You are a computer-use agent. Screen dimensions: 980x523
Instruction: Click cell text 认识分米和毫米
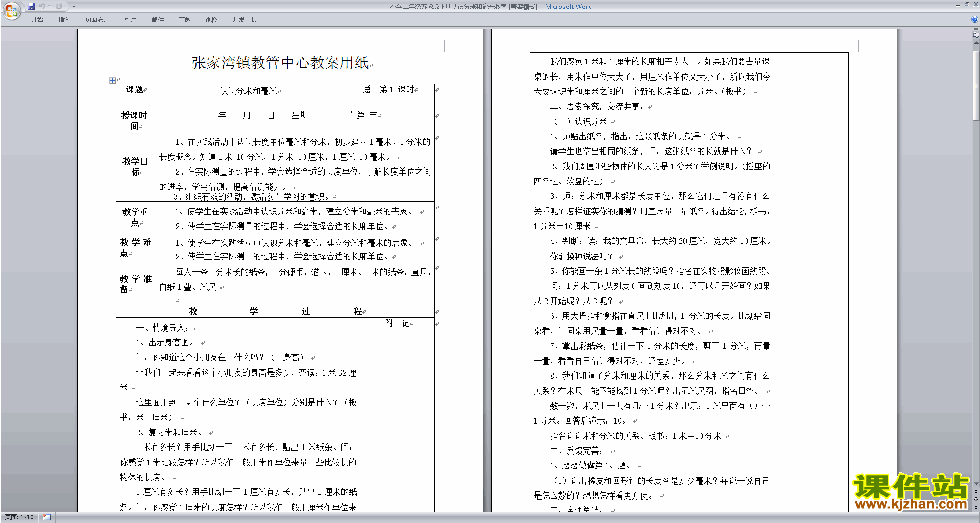coord(248,91)
